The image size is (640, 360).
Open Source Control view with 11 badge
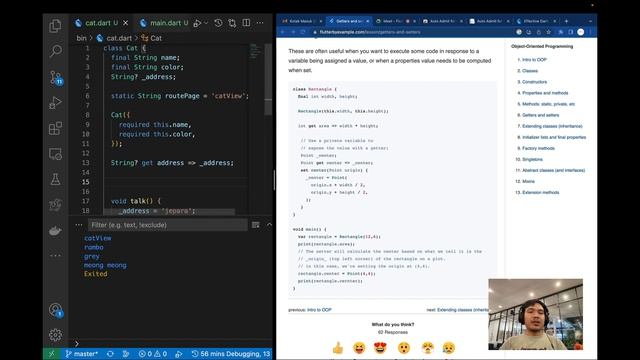tap(56, 77)
